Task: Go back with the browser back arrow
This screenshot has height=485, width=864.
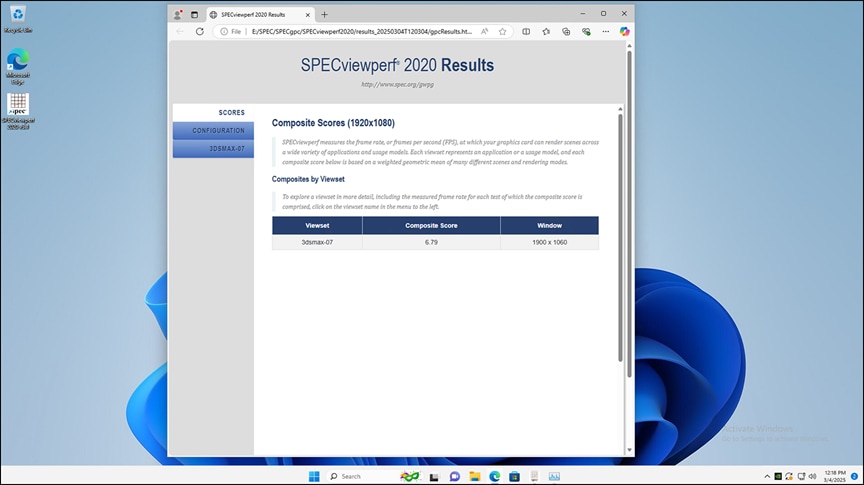Action: pos(180,31)
